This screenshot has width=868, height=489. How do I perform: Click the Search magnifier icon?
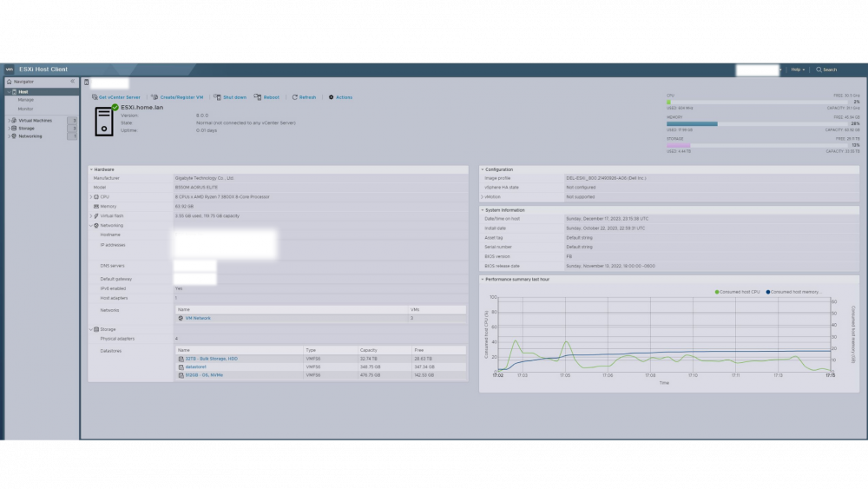pos(819,69)
